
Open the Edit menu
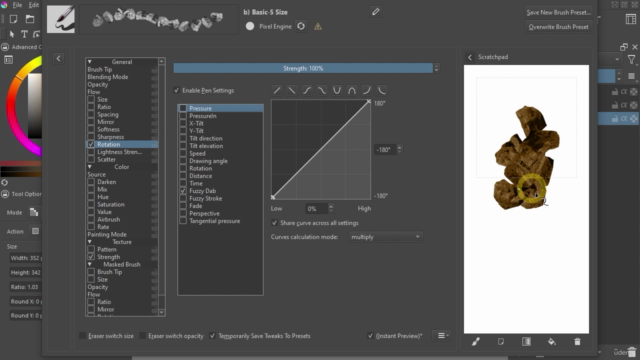click(x=34, y=5)
